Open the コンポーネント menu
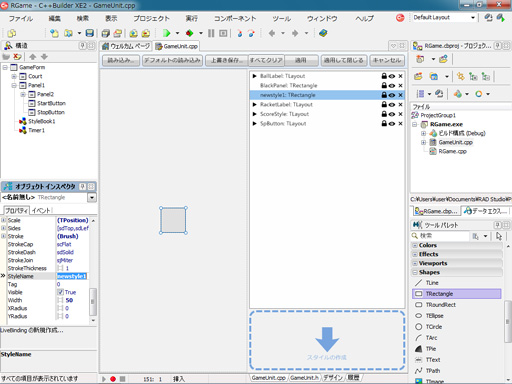 (235, 18)
